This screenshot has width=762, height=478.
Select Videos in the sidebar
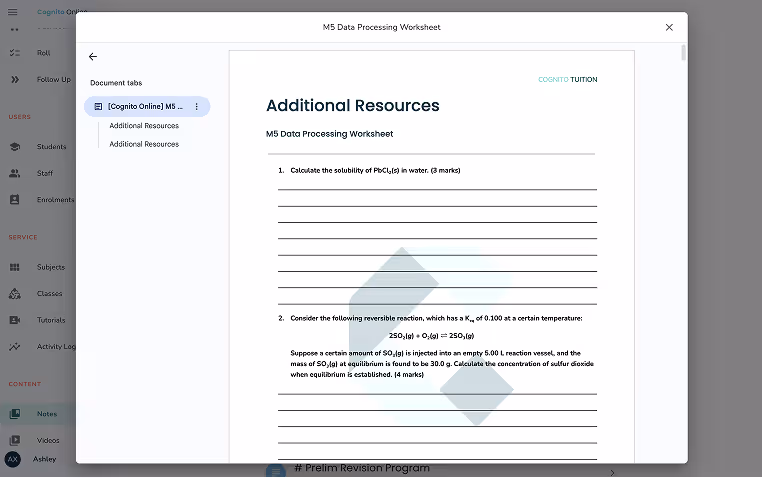48,440
